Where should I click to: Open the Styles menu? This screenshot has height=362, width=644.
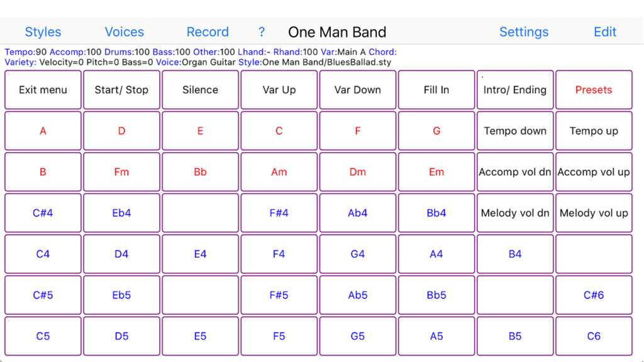(43, 31)
